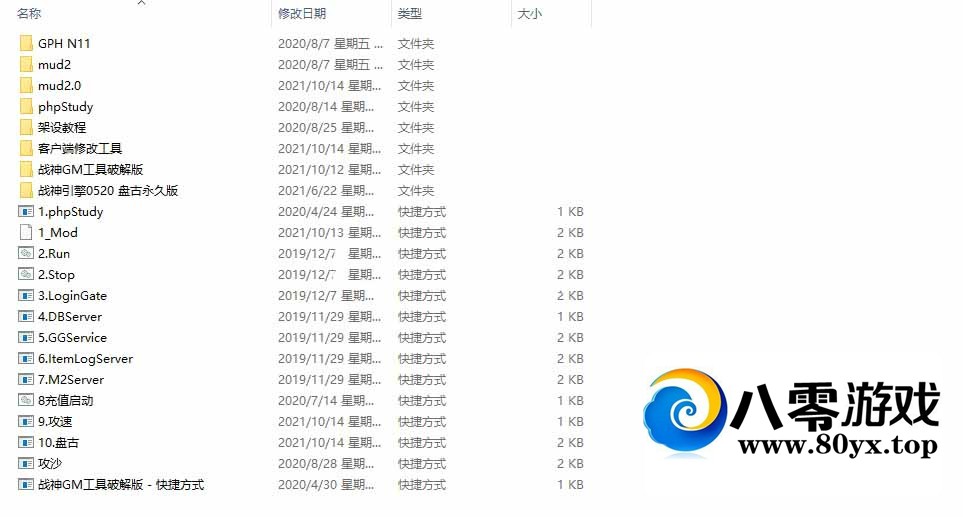Select the '2 KB' size of 1_Mod row
The width and height of the screenshot is (963, 517).
(x=570, y=233)
